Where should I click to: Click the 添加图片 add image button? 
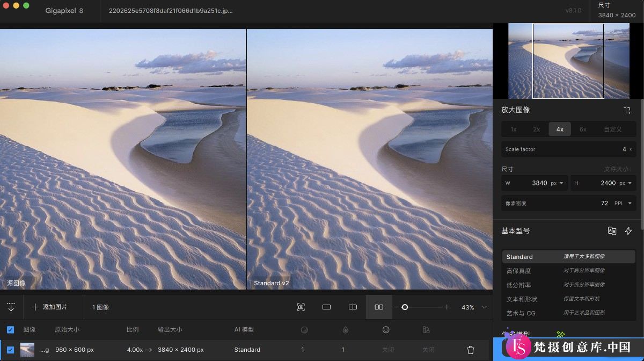pos(49,307)
